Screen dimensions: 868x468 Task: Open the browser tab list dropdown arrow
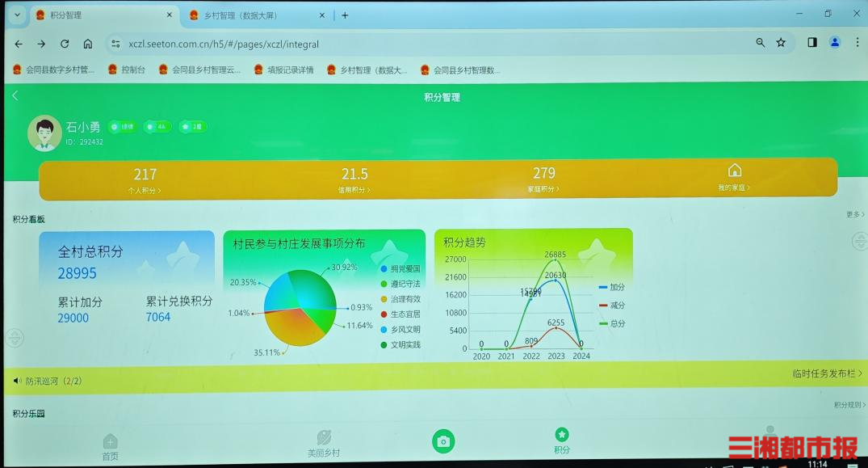click(17, 15)
